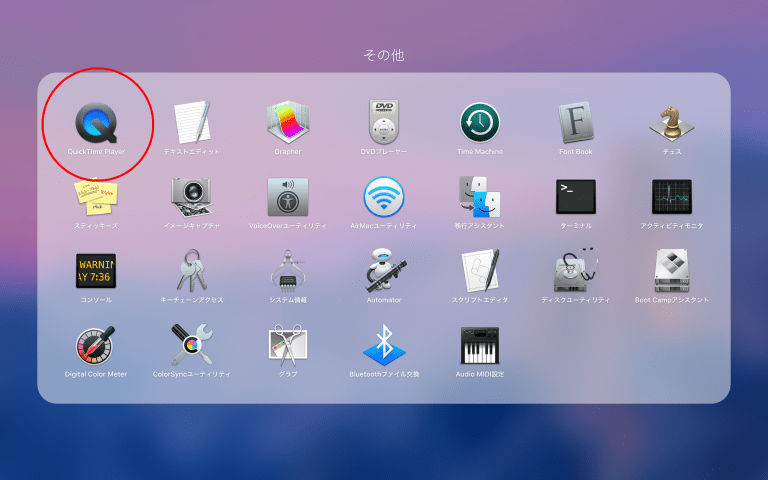The height and width of the screenshot is (480, 768).
Task: Open AirMacユーティリティ
Action: tap(384, 197)
